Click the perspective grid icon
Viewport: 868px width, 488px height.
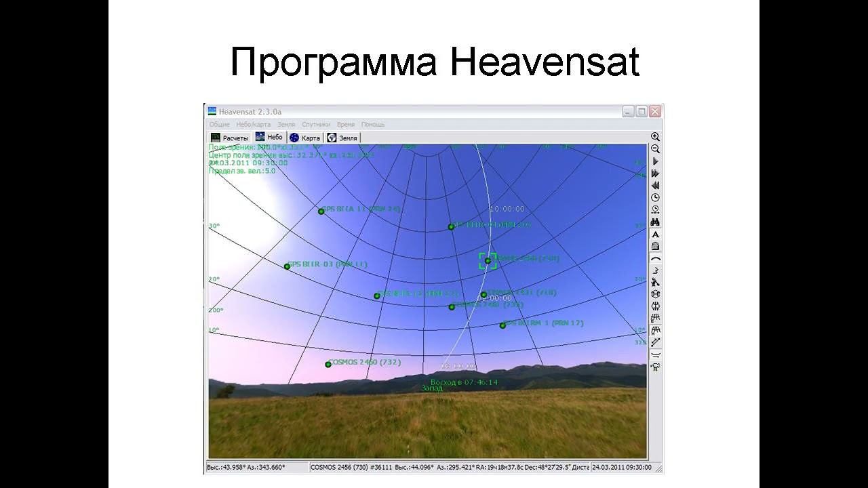pos(655,318)
